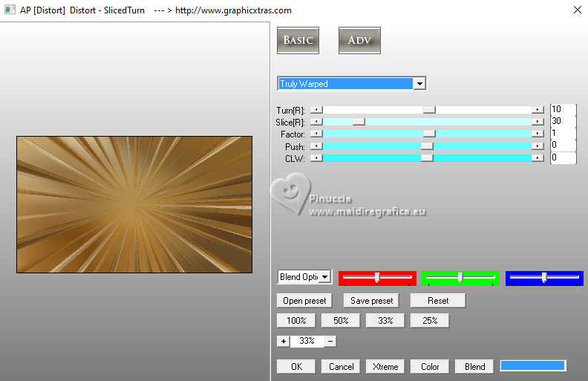
Task: Click the Open preset button
Action: point(304,301)
